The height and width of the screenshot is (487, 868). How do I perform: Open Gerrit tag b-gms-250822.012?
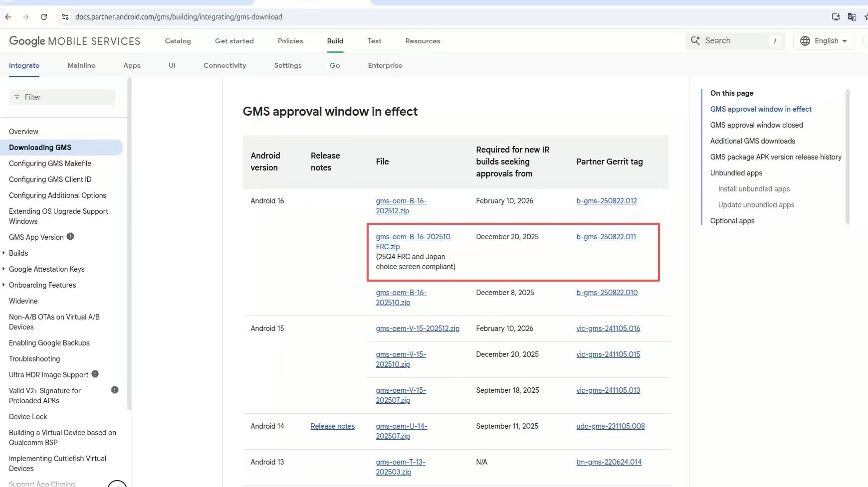[607, 201]
